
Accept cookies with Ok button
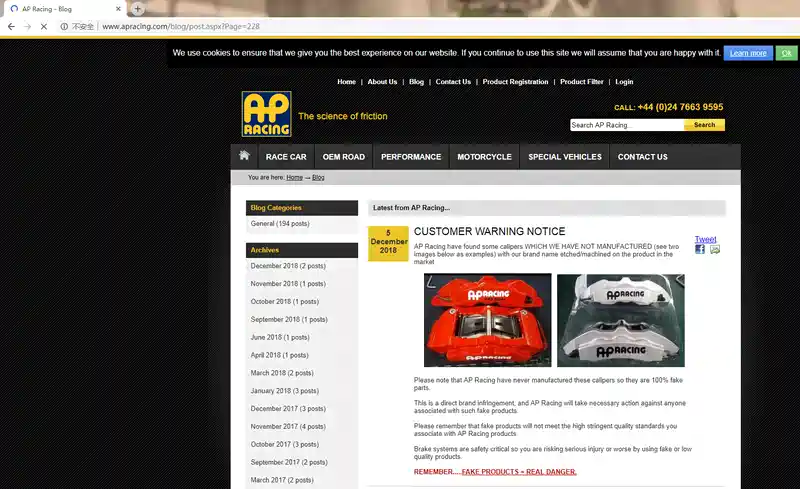click(787, 53)
